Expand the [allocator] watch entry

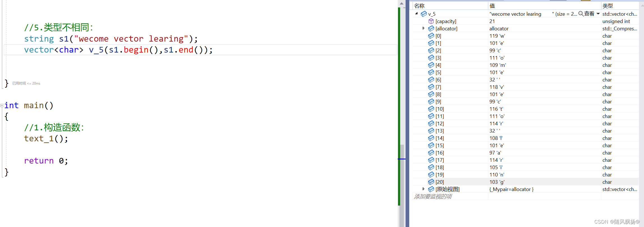click(424, 28)
